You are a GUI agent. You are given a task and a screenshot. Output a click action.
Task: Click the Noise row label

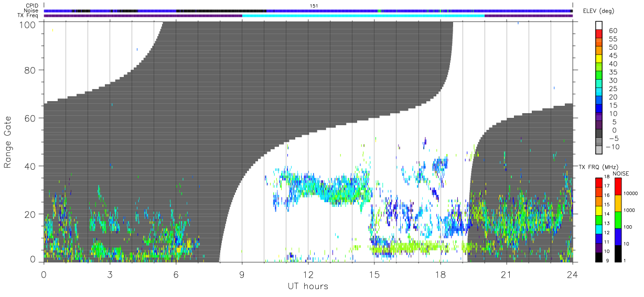pos(31,10)
